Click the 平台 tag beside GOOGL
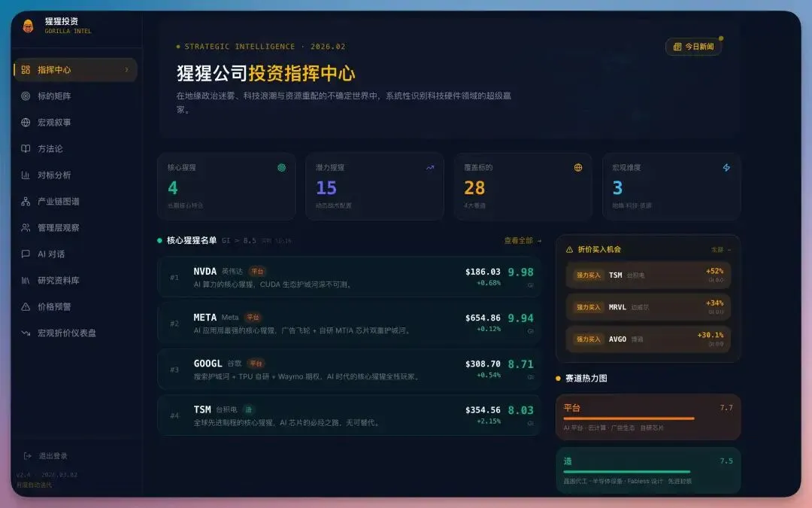The width and height of the screenshot is (812, 508). [256, 364]
